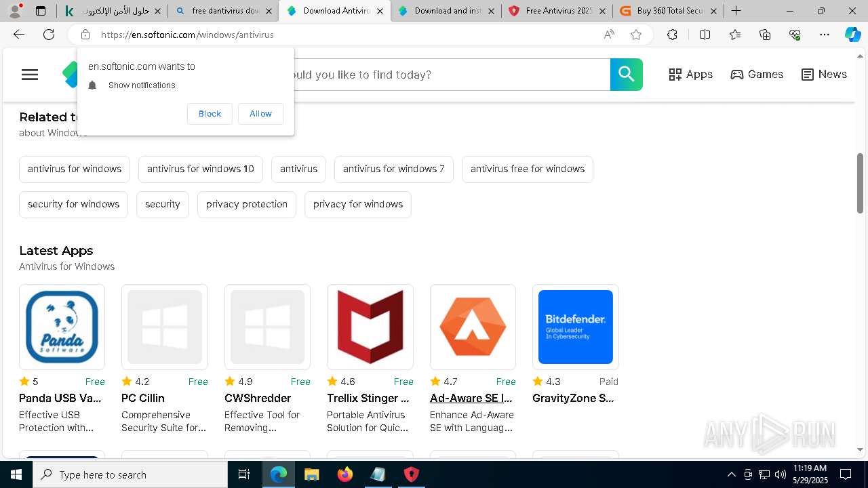Open the Trellix Stinger title link
Viewport: 868px width, 488px height.
pos(368,399)
